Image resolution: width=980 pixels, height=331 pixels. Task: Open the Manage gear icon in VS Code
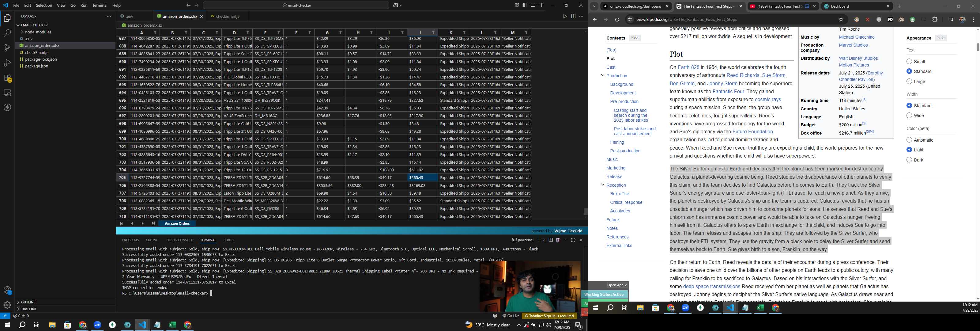coord(7,305)
